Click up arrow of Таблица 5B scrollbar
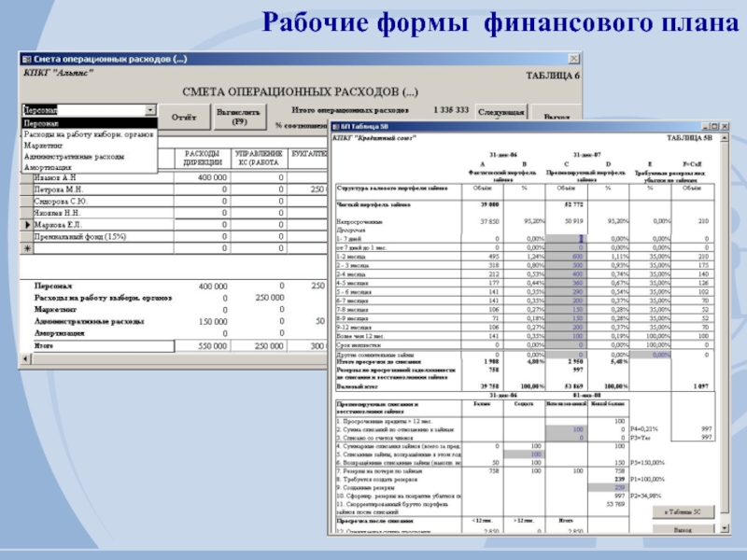This screenshot has width=747, height=560. [x=725, y=138]
